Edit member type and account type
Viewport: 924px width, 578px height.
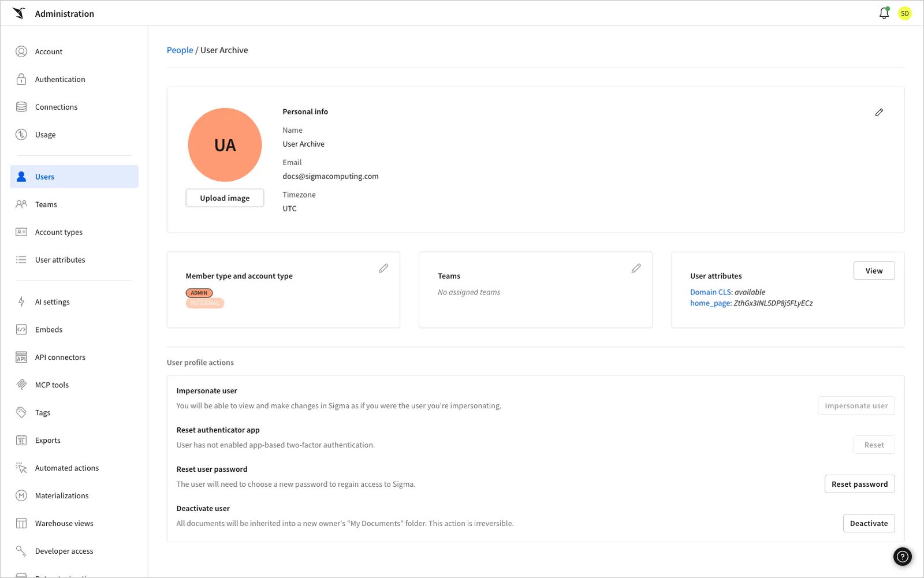tap(383, 269)
